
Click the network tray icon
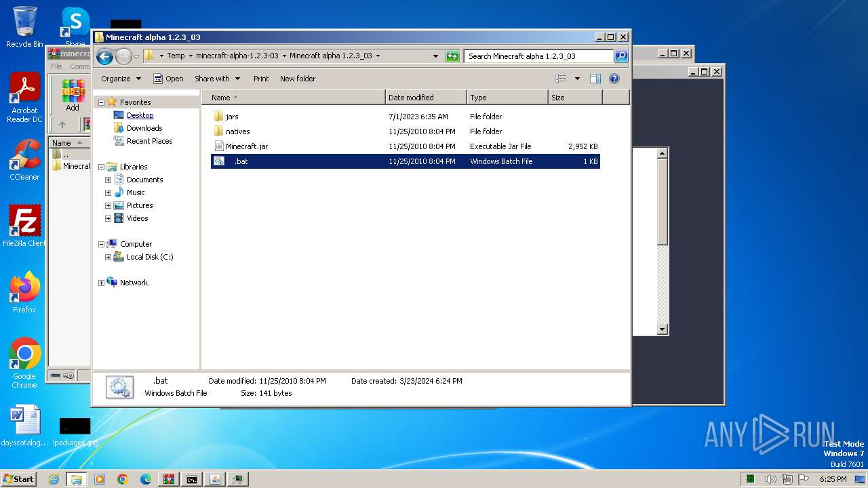pyautogui.click(x=787, y=479)
